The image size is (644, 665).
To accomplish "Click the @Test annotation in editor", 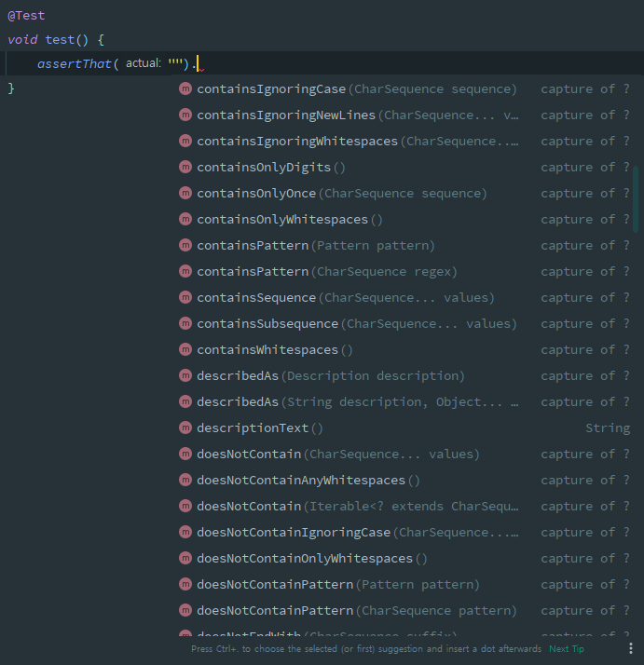I will pyautogui.click(x=26, y=16).
